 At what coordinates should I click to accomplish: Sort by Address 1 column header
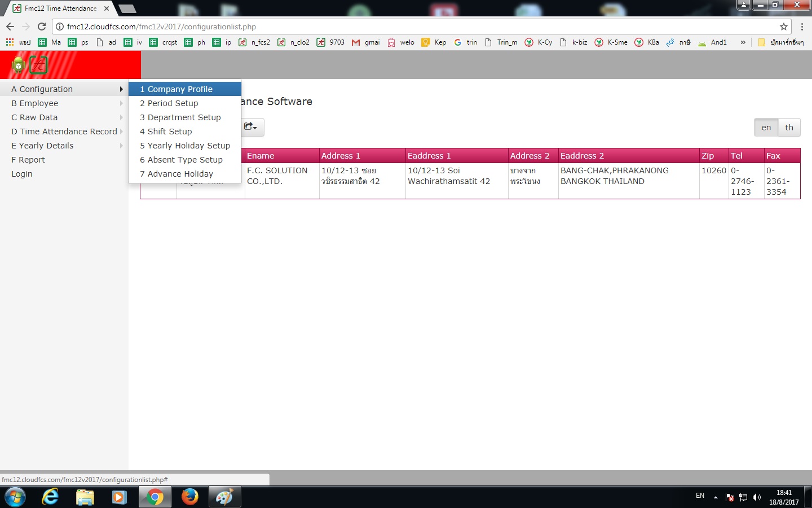[x=363, y=156]
